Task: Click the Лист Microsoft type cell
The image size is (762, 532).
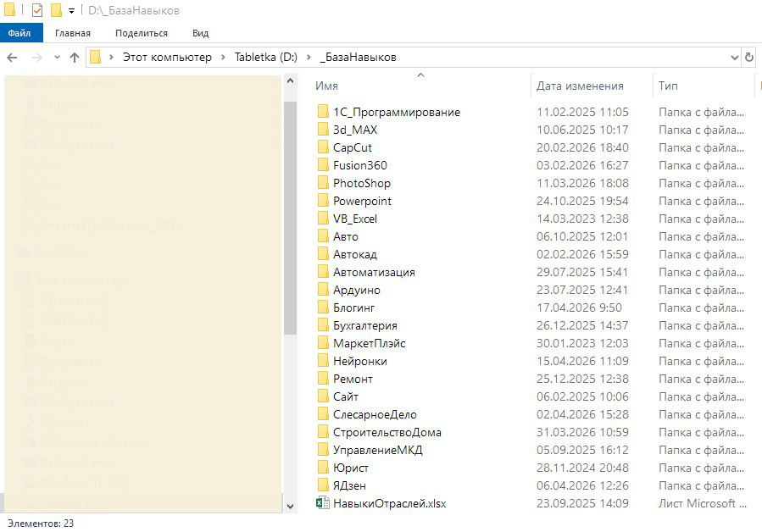Action: pos(702,503)
